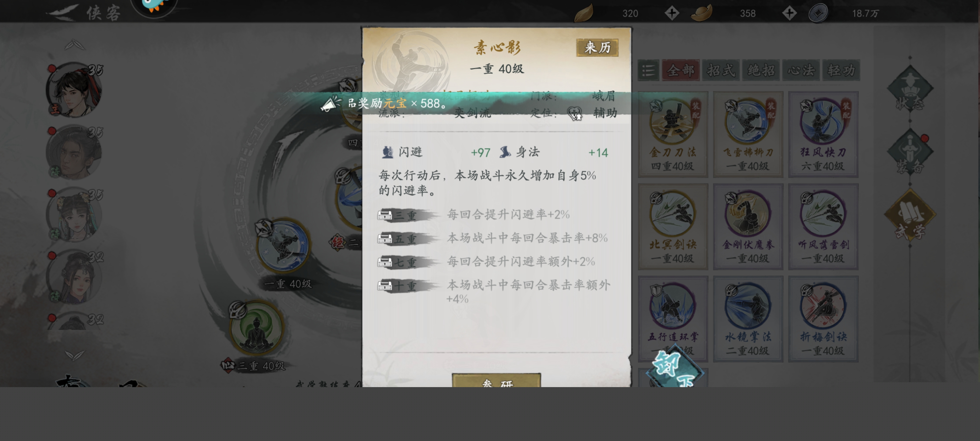Image resolution: width=980 pixels, height=441 pixels.
Task: Select the 武学 martial arts side tab
Action: coord(910,217)
